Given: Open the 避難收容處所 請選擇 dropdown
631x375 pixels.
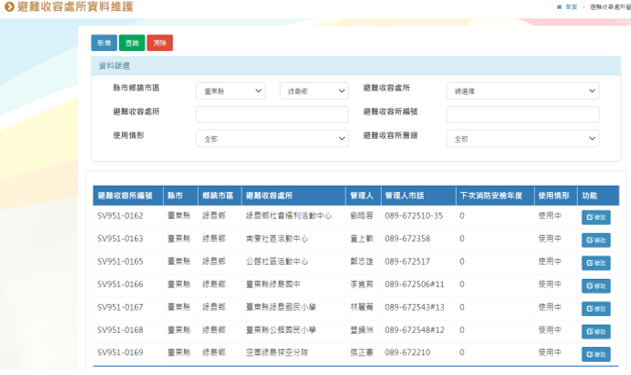Looking at the screenshot, I should pos(523,91).
